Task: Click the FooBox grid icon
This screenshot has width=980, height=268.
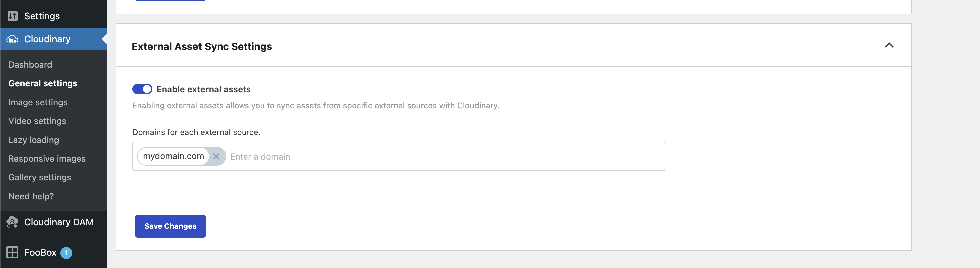Action: tap(13, 252)
